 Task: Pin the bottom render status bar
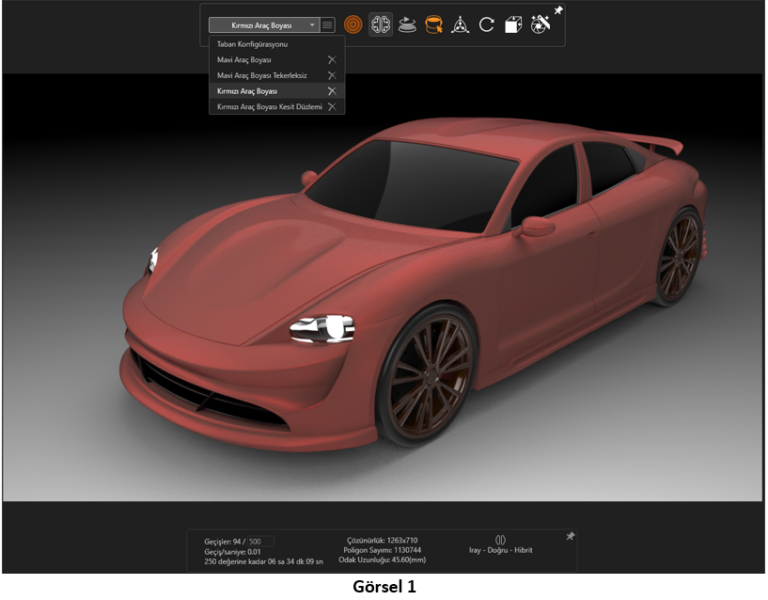[570, 537]
